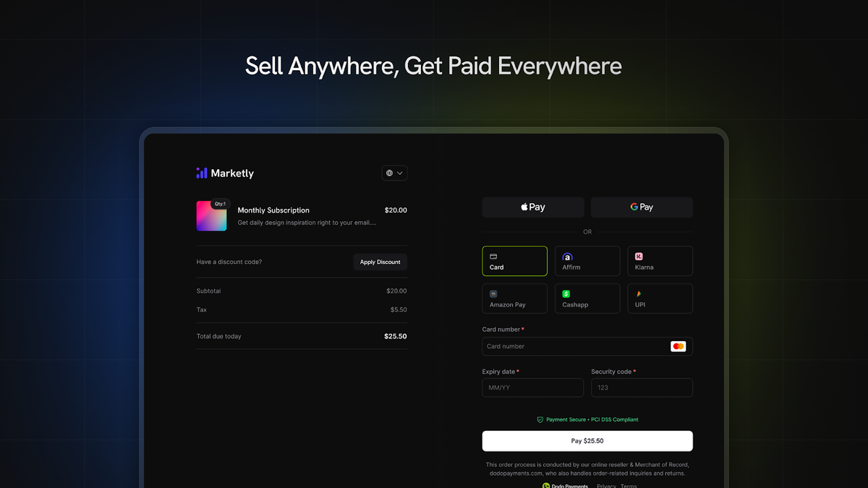Pay using the Apple Pay button
868x488 pixels.
pyautogui.click(x=533, y=207)
